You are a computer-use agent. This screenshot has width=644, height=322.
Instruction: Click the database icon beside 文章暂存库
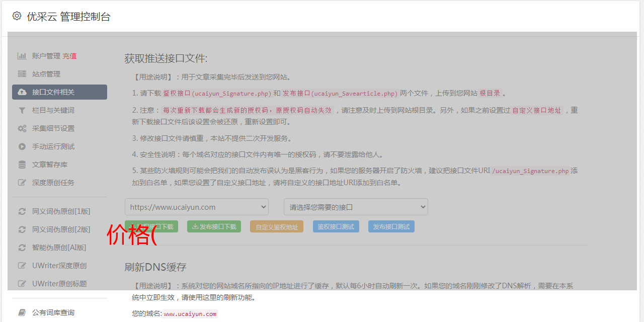coord(22,165)
